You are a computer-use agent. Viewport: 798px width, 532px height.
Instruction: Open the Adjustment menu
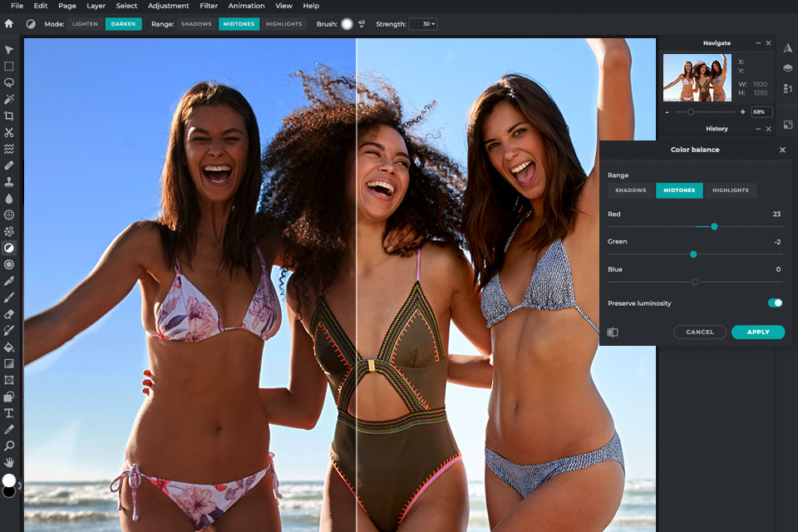coord(168,6)
